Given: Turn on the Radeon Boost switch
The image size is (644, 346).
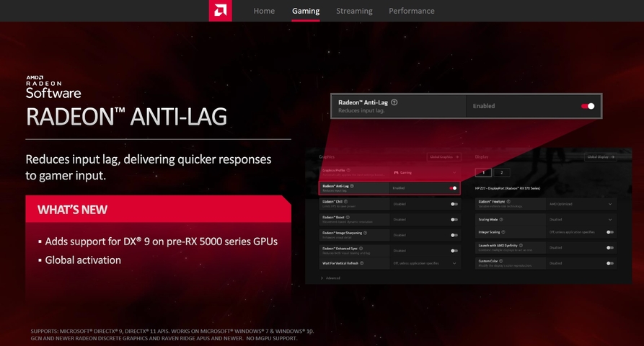Looking at the screenshot, I should pos(454,220).
